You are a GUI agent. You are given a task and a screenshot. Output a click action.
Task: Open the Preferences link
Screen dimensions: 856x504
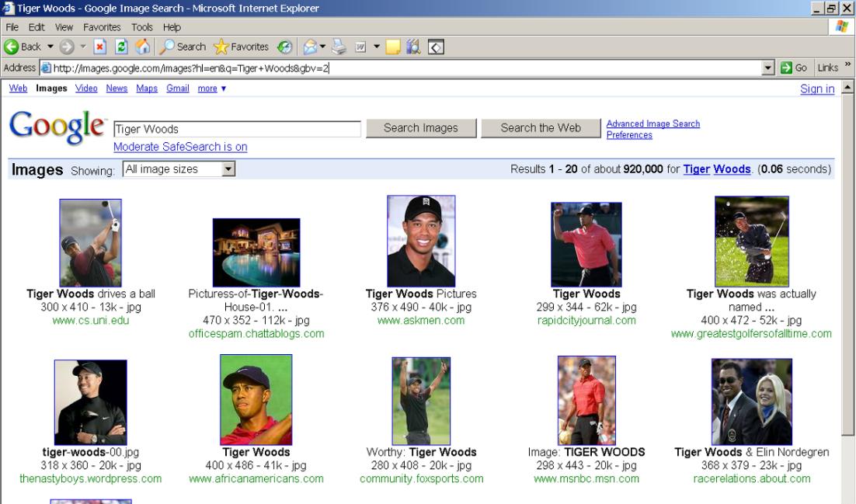629,135
